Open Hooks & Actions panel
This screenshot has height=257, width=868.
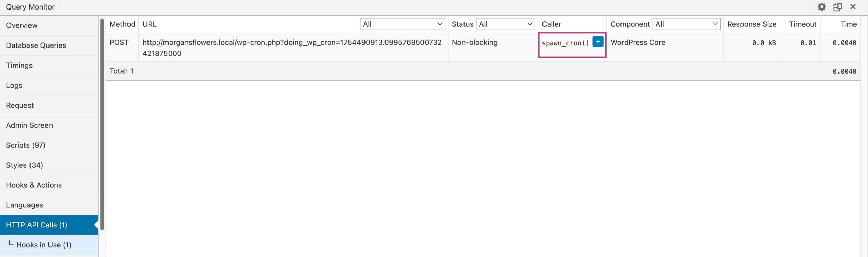(x=34, y=185)
